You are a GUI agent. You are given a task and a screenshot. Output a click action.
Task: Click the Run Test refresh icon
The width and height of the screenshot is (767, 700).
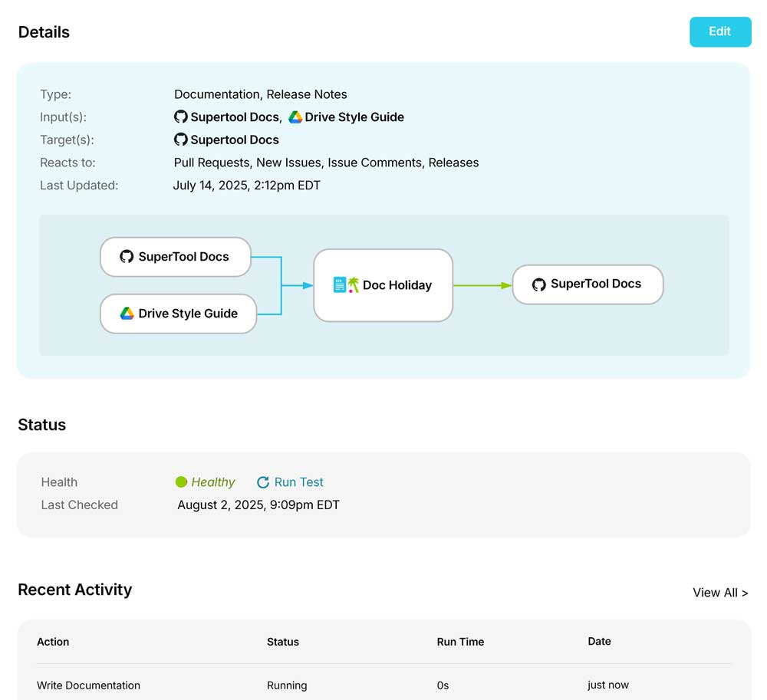pyautogui.click(x=263, y=482)
